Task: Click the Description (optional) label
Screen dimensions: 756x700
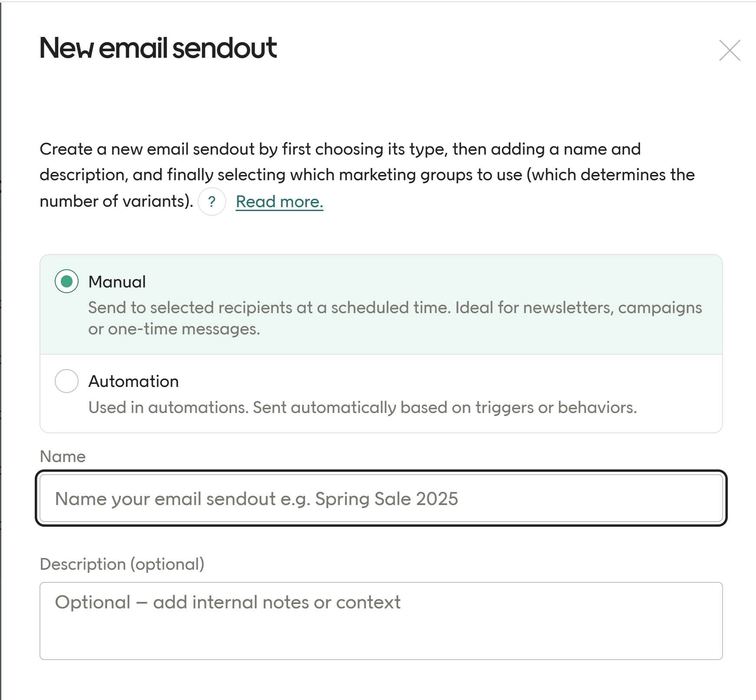Action: (x=122, y=564)
